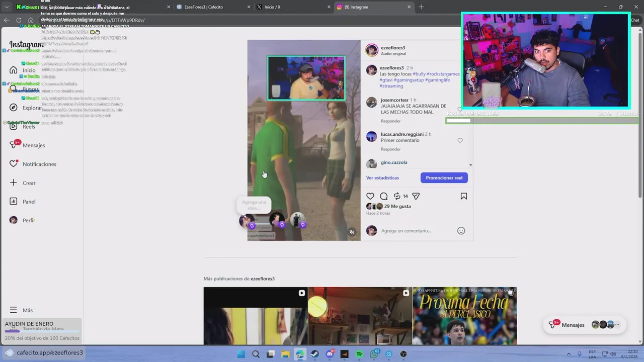Unmute the reel with speaker icon

(x=352, y=232)
